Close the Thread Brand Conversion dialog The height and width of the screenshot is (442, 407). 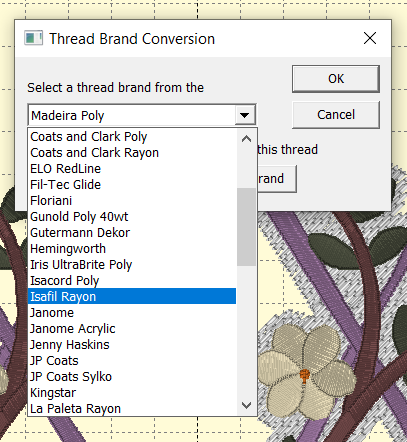pyautogui.click(x=370, y=38)
